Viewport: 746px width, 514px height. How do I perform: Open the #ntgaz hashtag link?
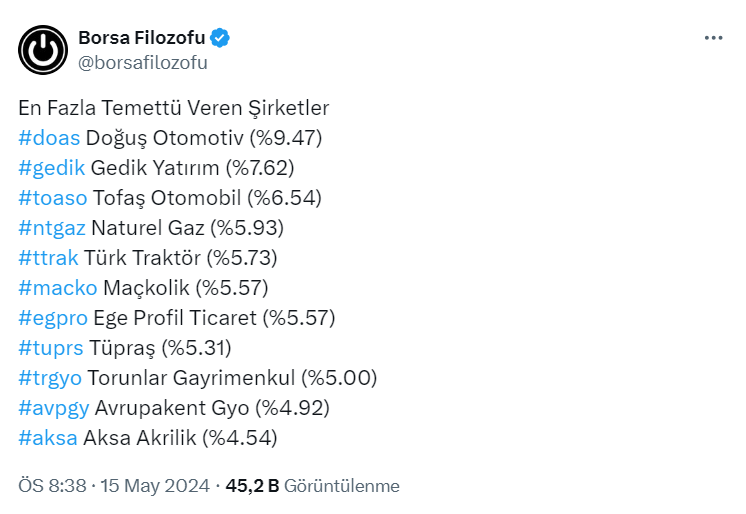click(51, 228)
